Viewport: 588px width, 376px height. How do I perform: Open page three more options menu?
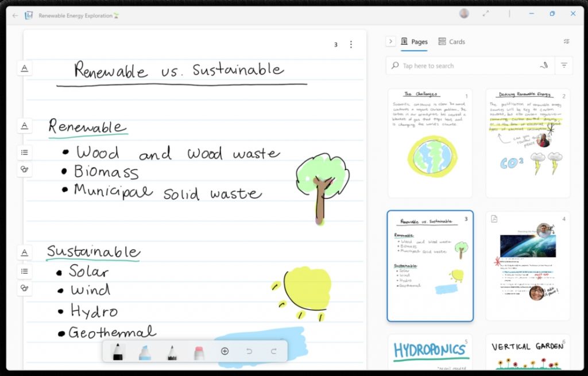(x=351, y=45)
